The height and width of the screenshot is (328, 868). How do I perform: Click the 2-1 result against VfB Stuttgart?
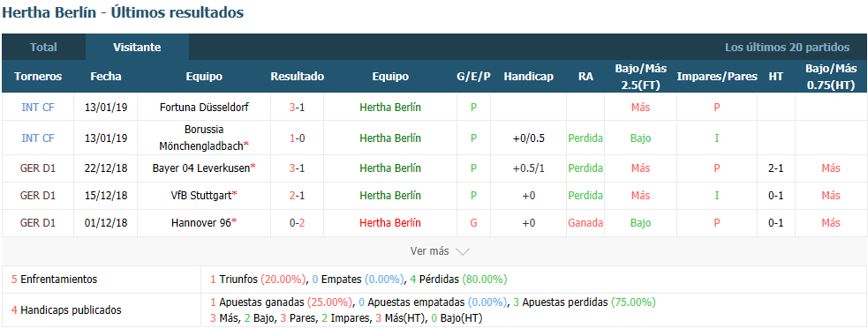297,195
